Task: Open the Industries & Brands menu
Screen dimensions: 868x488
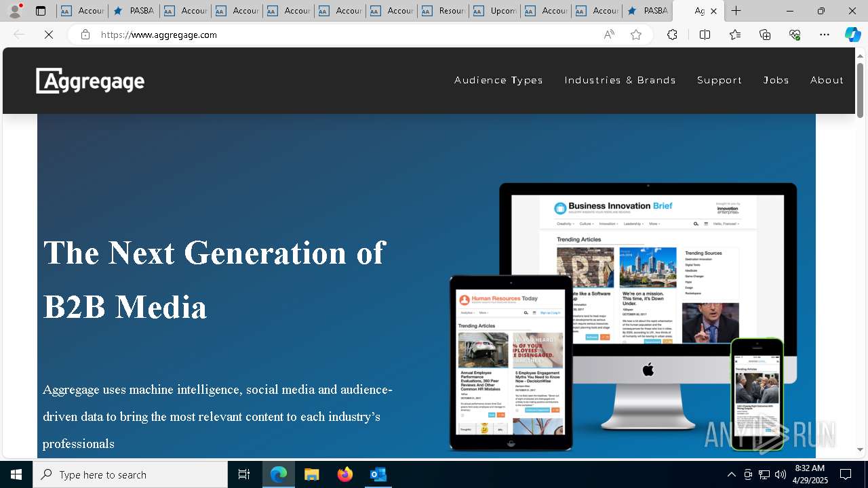Action: tap(620, 80)
